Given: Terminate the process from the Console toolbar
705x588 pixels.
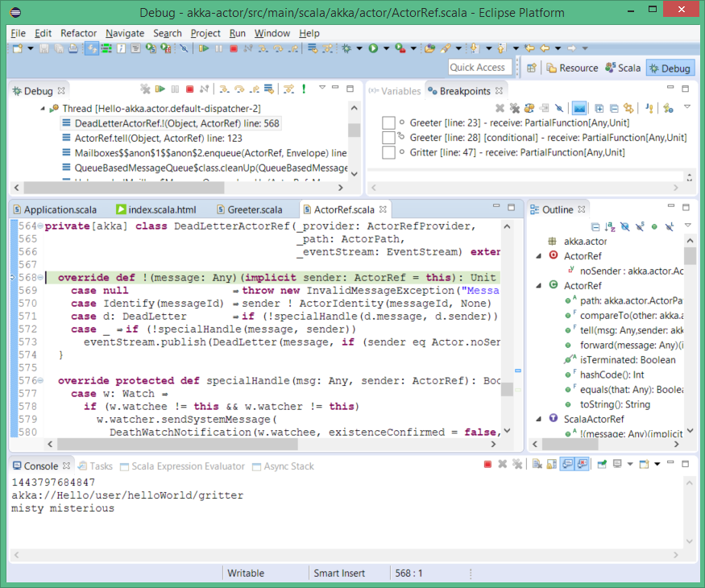Looking at the screenshot, I should pyautogui.click(x=487, y=465).
